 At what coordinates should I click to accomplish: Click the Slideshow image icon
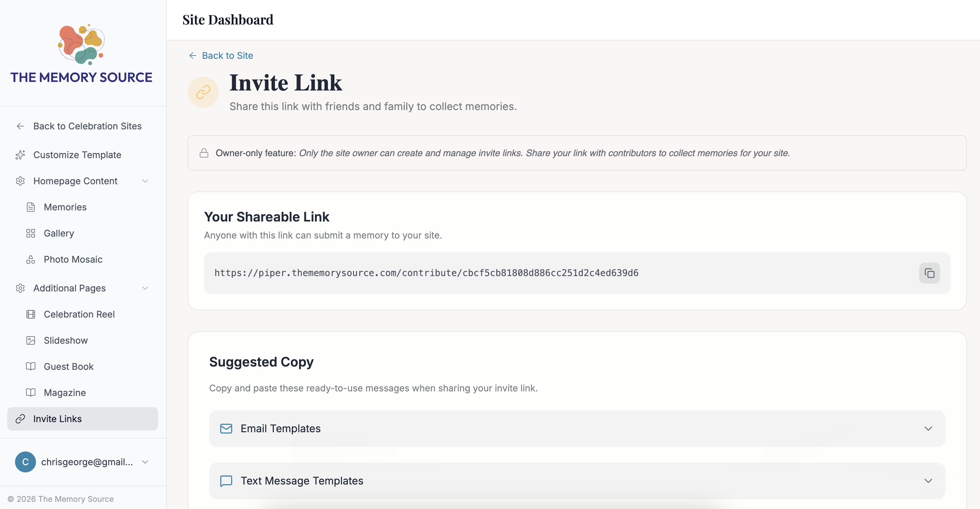click(30, 340)
